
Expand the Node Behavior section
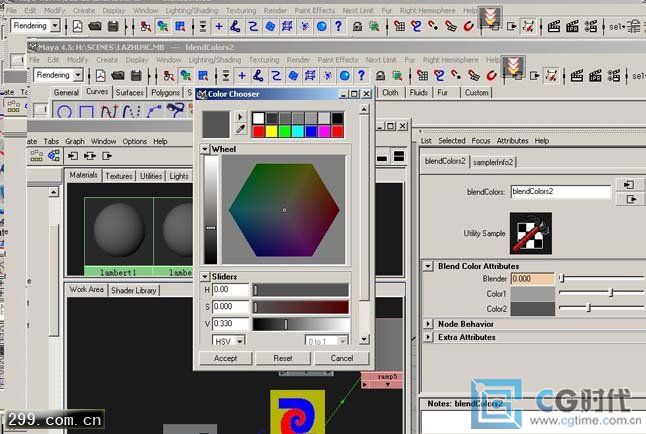(x=428, y=324)
